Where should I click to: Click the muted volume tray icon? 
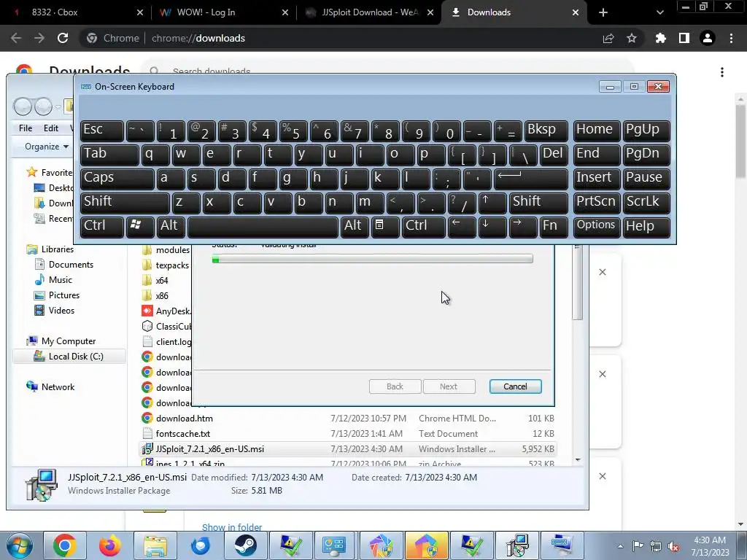point(673,547)
